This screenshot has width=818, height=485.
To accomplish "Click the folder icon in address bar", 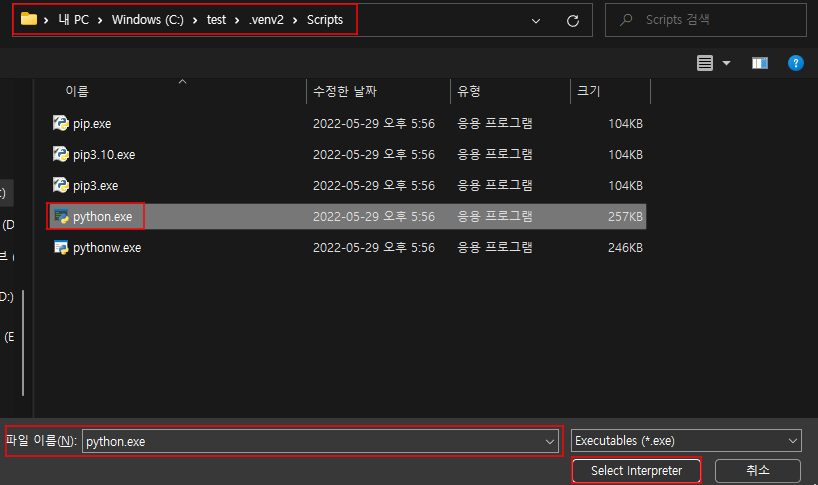I will coord(29,19).
